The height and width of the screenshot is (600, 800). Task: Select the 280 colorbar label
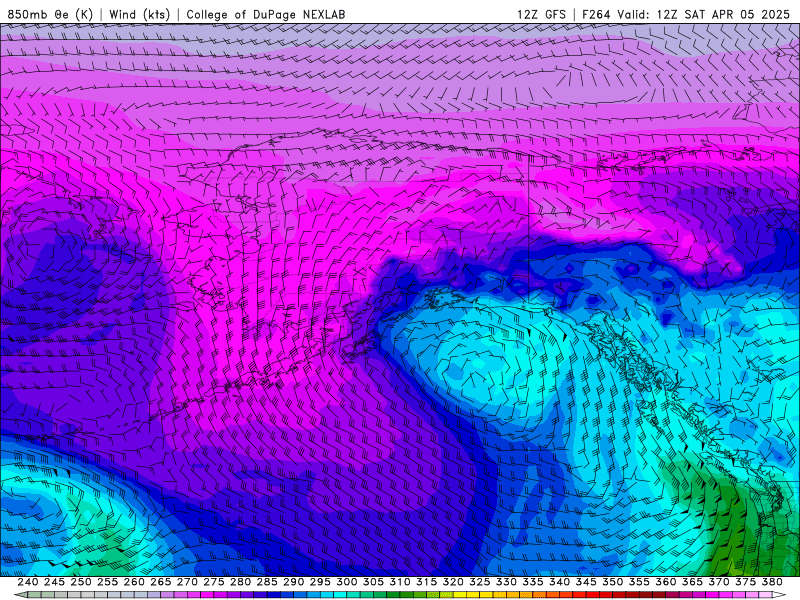(x=240, y=582)
